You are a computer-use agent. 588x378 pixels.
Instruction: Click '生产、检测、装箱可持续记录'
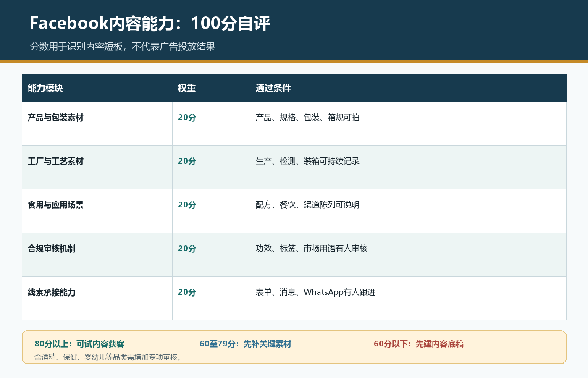click(x=307, y=161)
